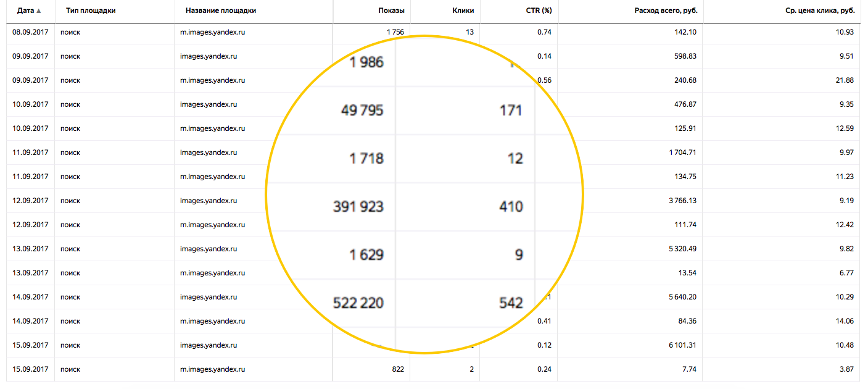Sort table by Дата column header
This screenshot has height=389, width=868.
25,10
